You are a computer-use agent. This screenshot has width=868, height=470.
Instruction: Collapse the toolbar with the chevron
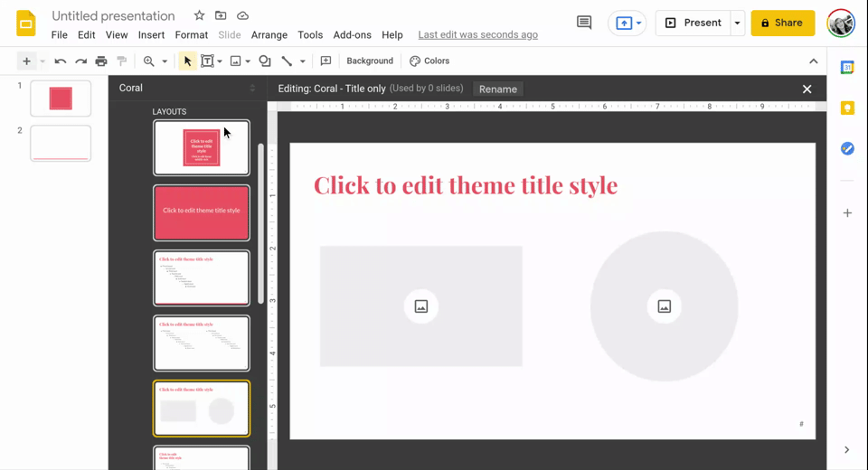[813, 61]
